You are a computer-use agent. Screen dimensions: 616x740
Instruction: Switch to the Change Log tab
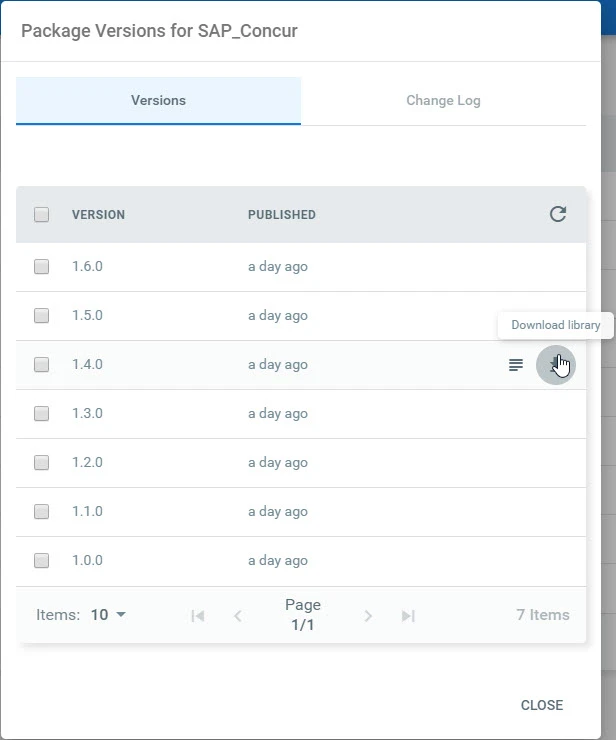[x=443, y=101]
